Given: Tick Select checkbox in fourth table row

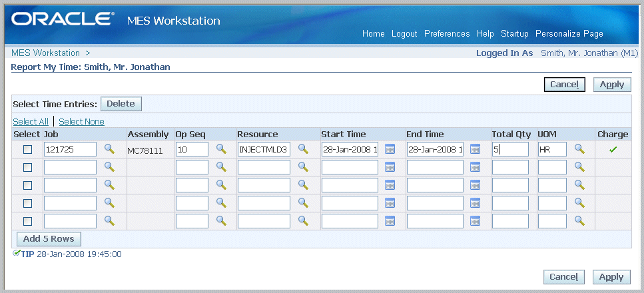Looking at the screenshot, I should [x=27, y=203].
